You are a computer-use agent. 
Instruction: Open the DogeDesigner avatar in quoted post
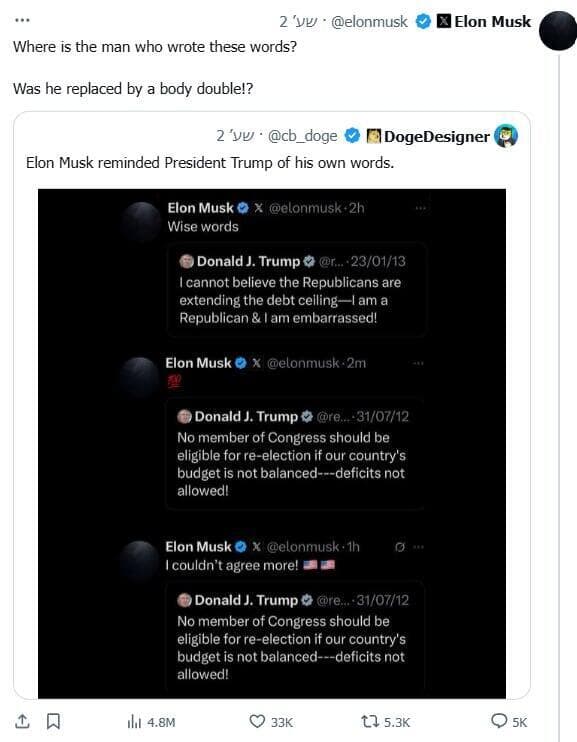point(506,136)
